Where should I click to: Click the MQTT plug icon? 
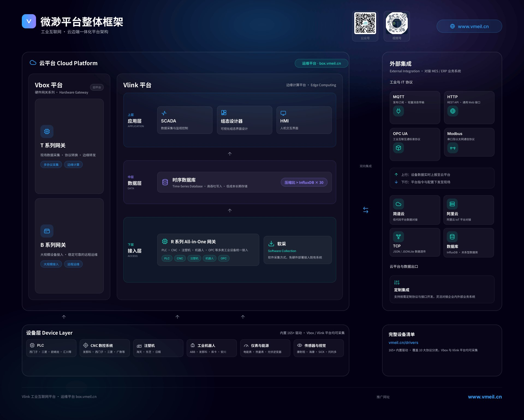[398, 111]
